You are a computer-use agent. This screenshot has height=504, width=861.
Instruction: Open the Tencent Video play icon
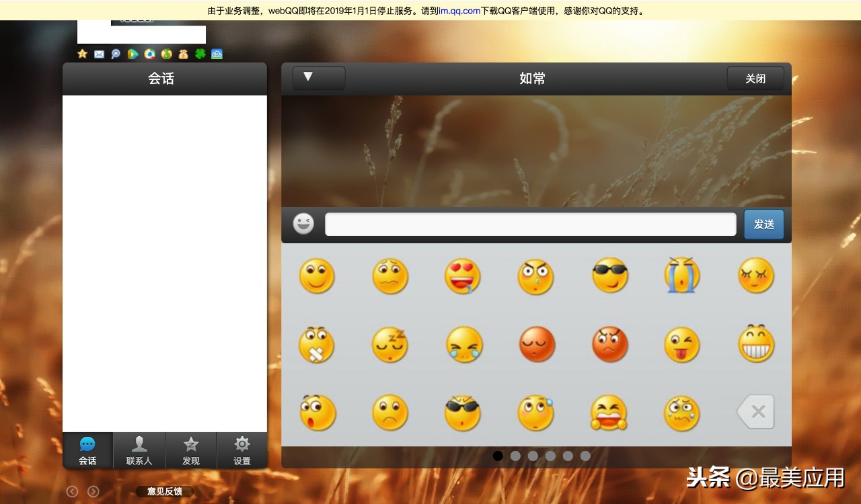[x=133, y=54]
